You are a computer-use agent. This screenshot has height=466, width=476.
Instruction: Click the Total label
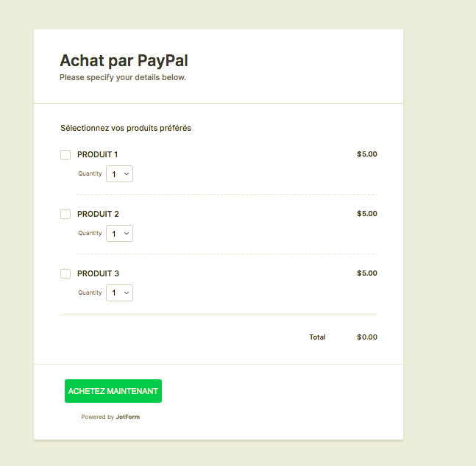click(x=317, y=337)
